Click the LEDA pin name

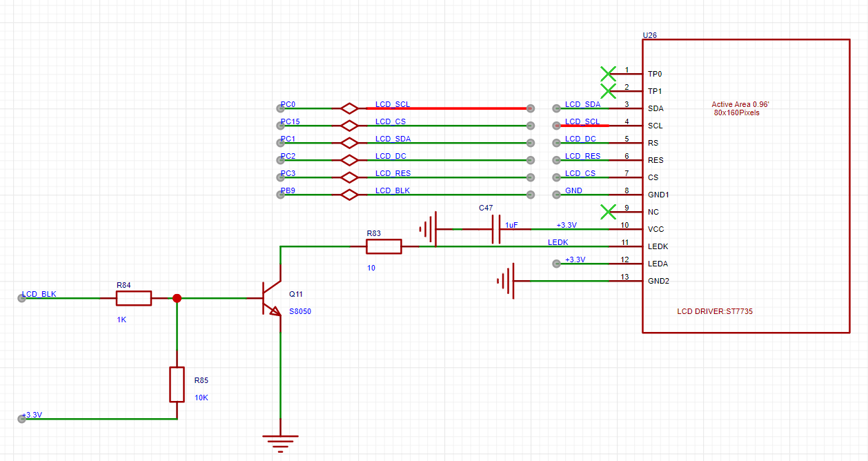[x=658, y=264]
